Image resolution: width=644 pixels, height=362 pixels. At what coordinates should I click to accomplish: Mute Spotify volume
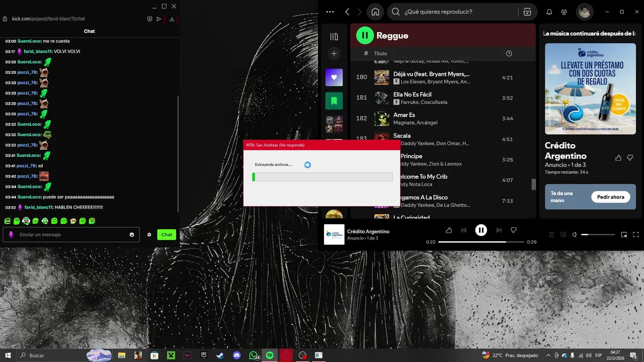pos(575,234)
